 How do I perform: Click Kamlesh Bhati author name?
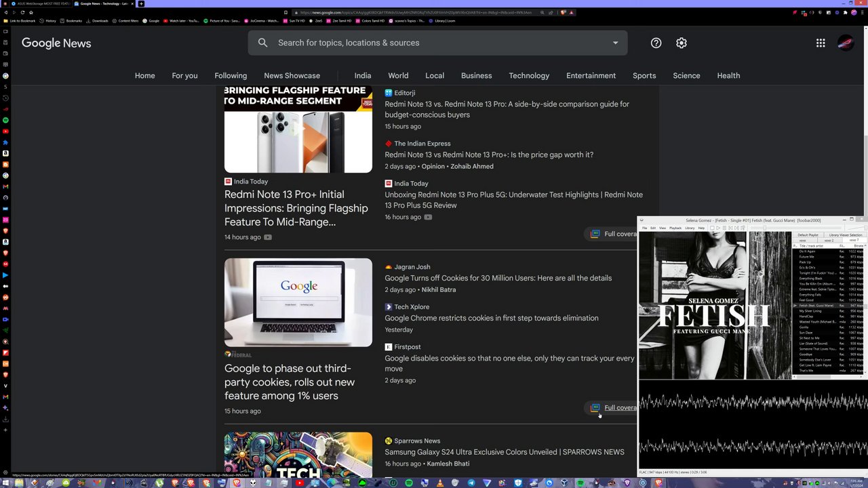[x=448, y=464]
